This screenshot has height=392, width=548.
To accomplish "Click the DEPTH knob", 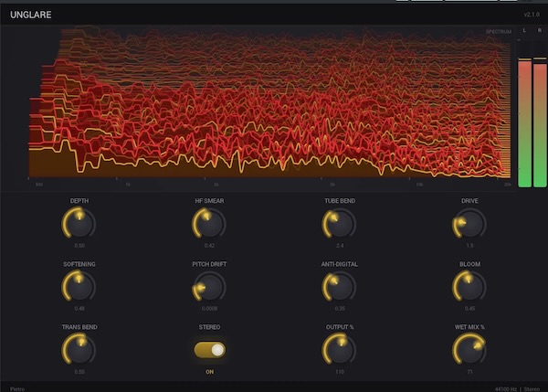I will click(x=79, y=224).
